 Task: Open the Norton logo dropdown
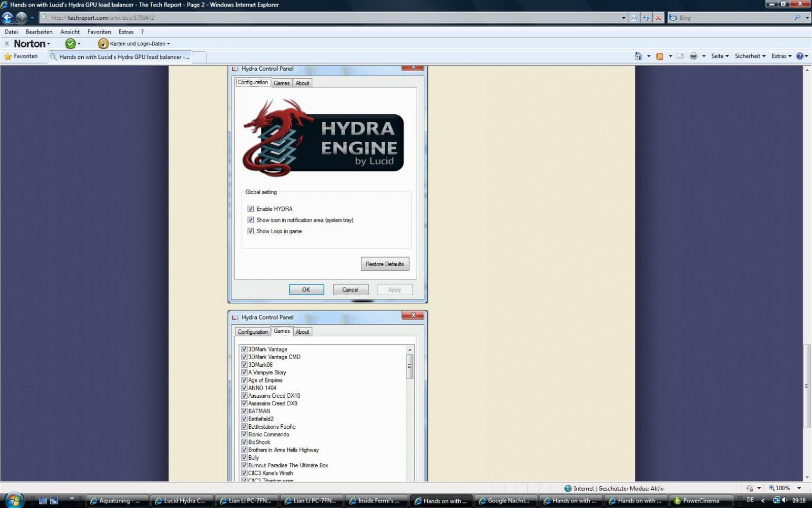[x=32, y=44]
